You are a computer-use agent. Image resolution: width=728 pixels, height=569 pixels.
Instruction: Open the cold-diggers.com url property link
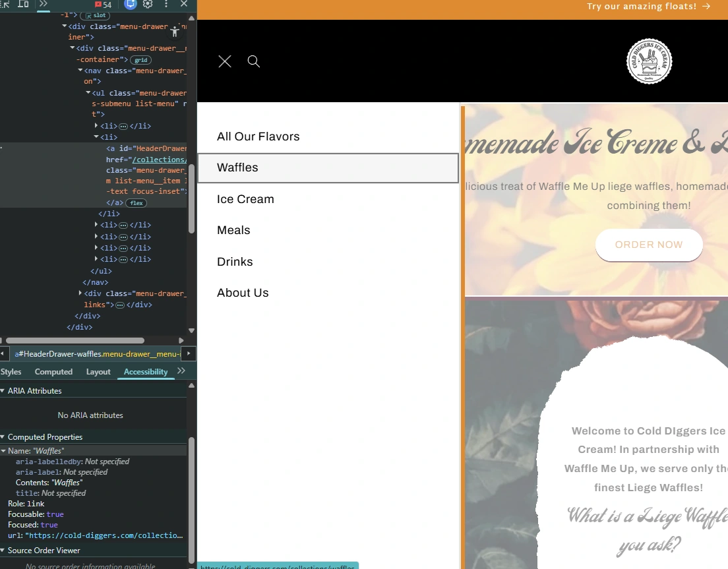click(x=104, y=535)
